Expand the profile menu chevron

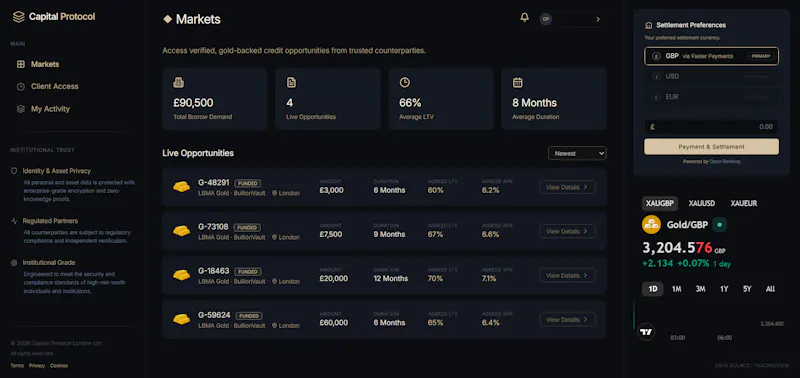[598, 19]
